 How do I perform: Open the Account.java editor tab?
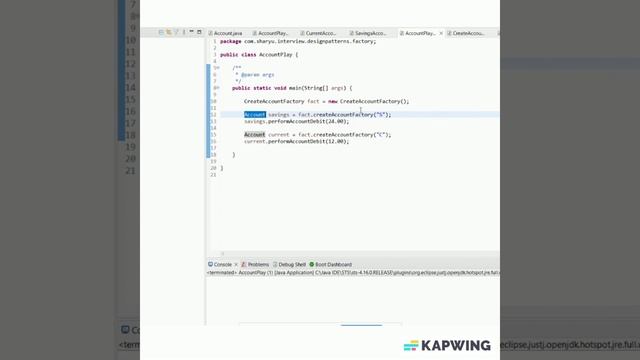tap(225, 33)
